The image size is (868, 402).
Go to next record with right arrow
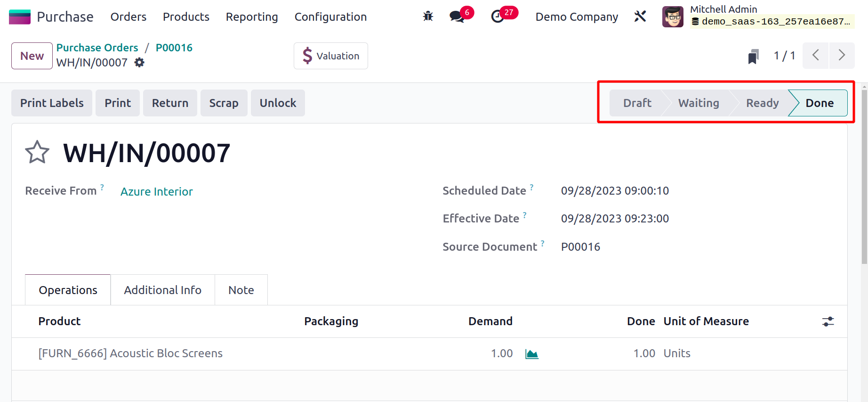(842, 56)
